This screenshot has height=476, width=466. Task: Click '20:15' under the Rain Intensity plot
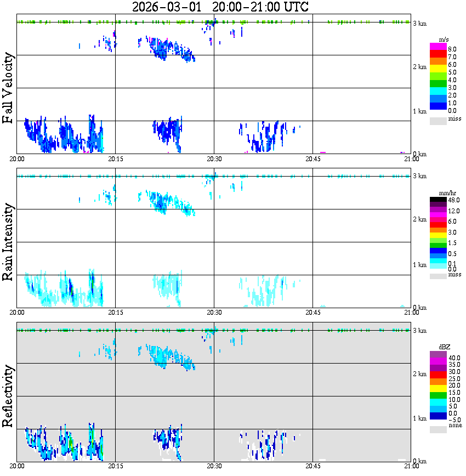coord(116,313)
